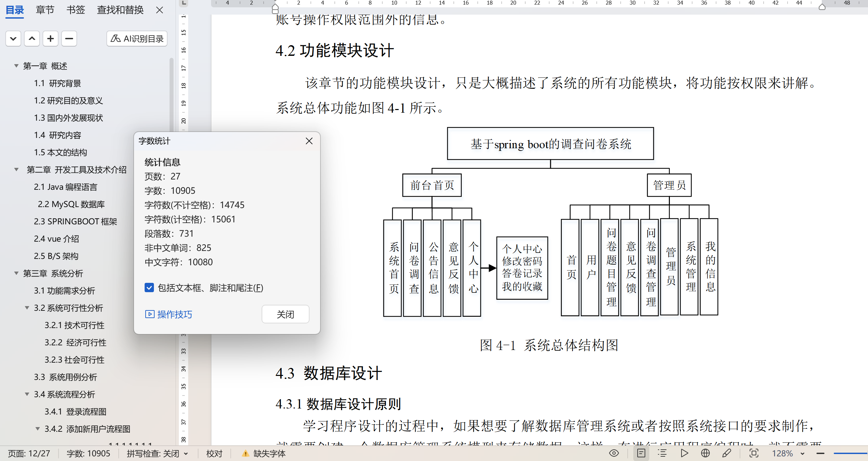Click the AI识别目录 button
This screenshot has width=868, height=461.
coord(137,39)
